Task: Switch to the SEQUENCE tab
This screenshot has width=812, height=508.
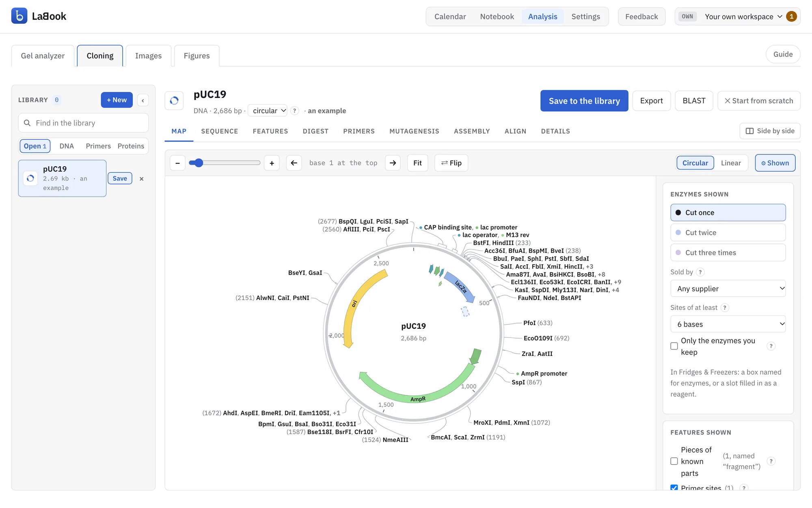Action: pos(220,131)
